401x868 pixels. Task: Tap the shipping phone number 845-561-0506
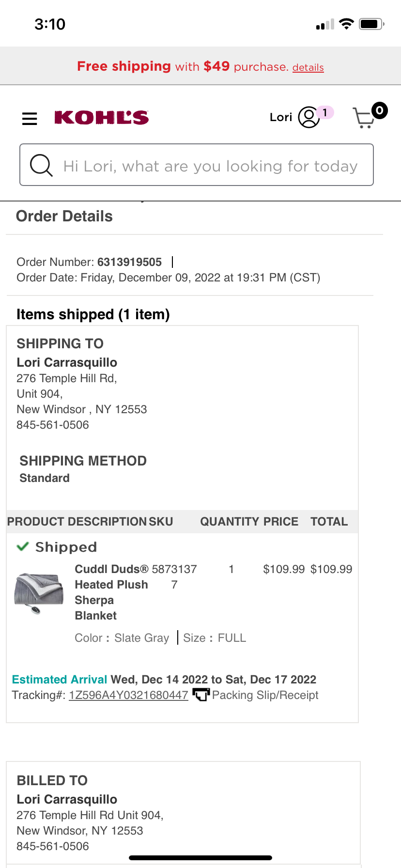click(x=53, y=425)
